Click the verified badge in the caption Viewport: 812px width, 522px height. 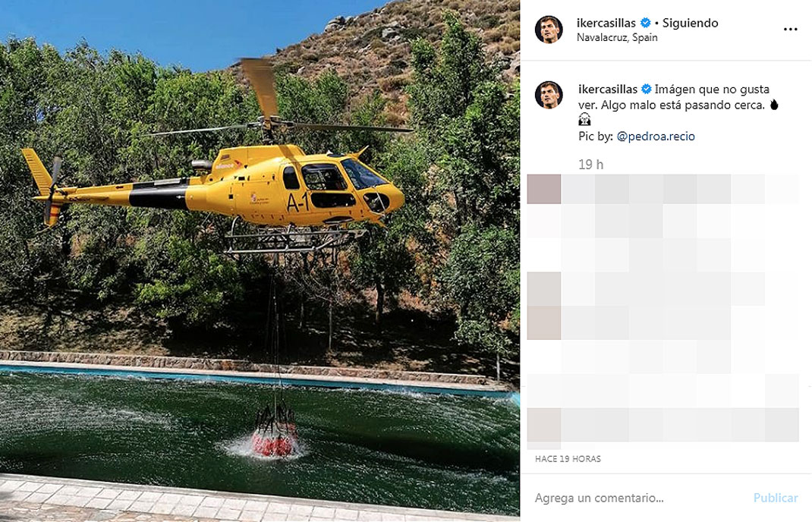click(647, 89)
